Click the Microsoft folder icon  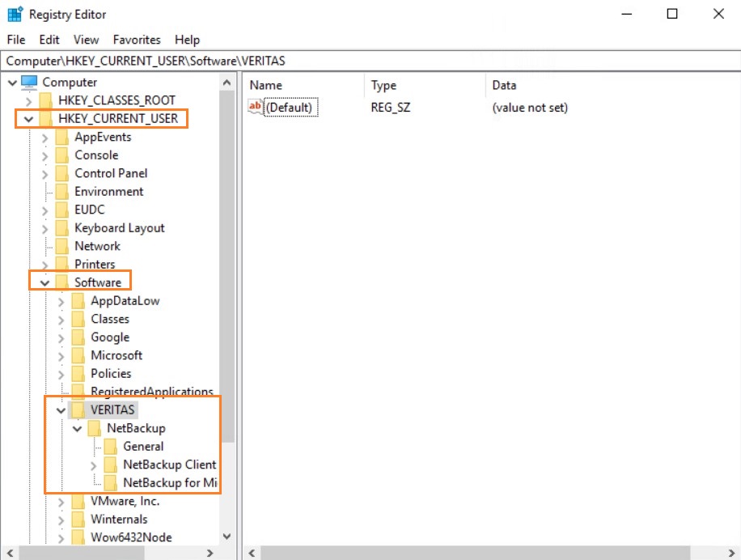[x=78, y=355]
